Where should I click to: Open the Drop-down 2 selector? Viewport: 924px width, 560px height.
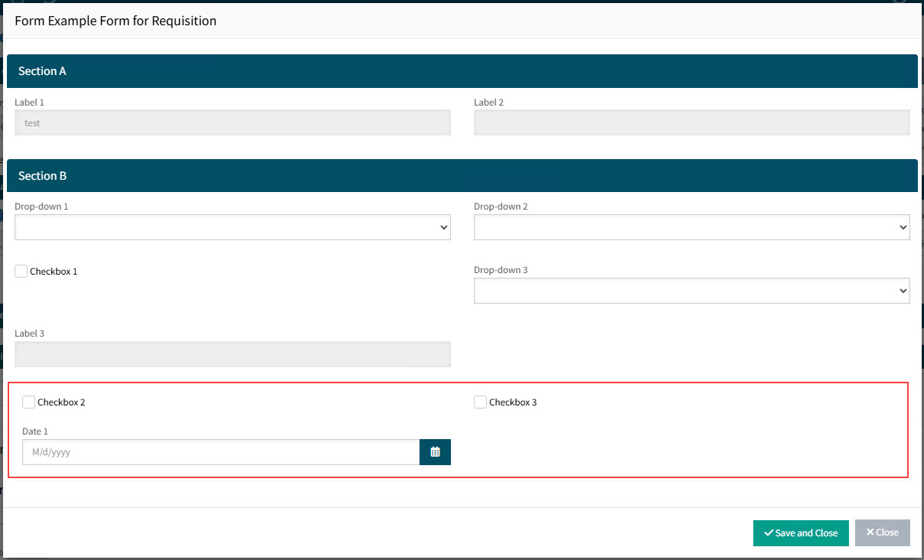click(691, 227)
